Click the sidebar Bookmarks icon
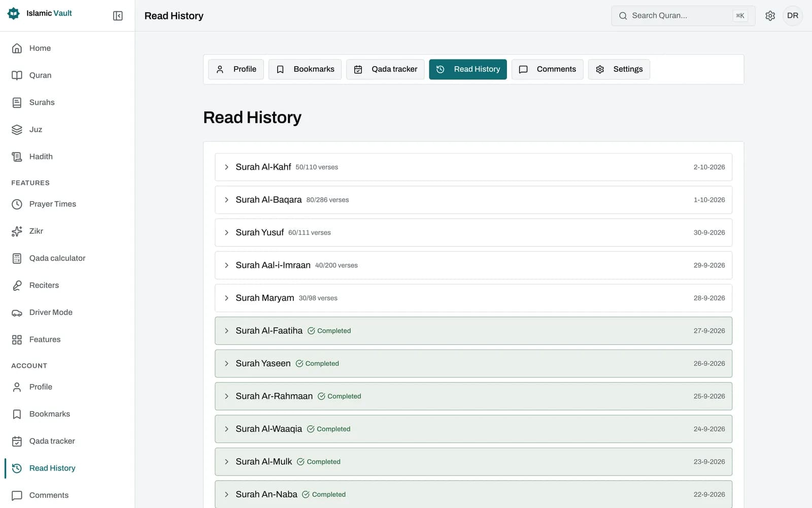The width and height of the screenshot is (812, 508). [x=17, y=414]
